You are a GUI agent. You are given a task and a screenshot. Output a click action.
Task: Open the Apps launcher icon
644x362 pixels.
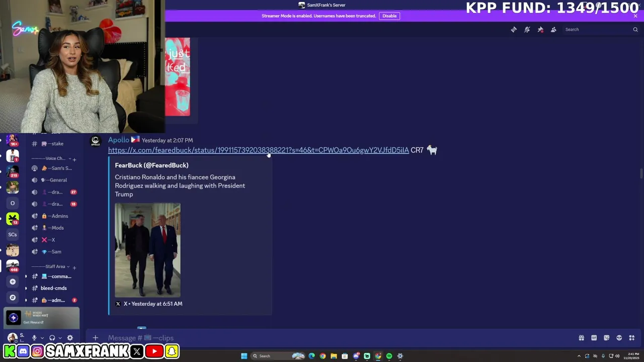point(631,338)
